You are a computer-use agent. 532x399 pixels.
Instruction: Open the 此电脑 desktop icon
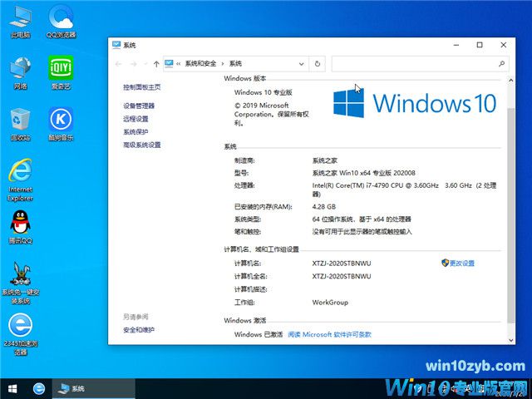[x=20, y=22]
